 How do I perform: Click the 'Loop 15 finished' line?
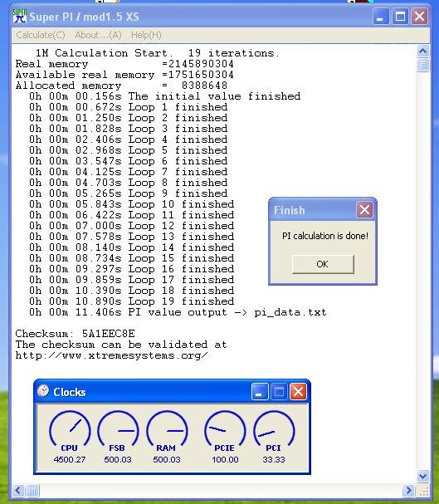coord(132,258)
